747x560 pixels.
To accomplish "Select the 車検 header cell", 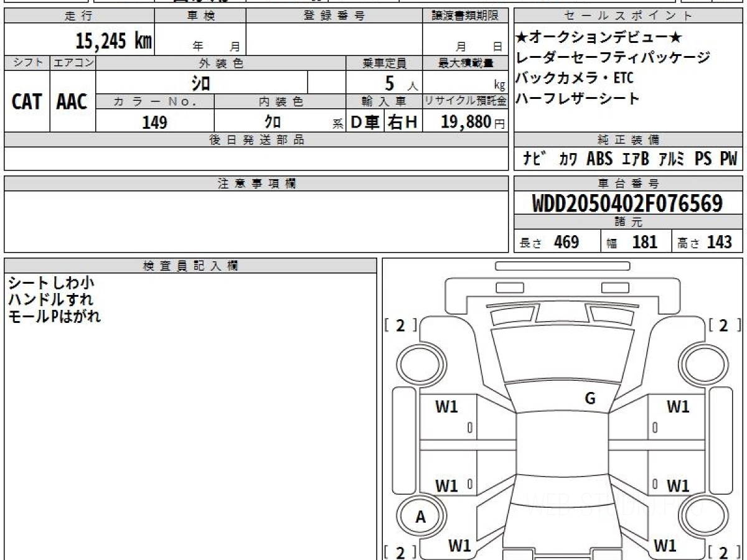I will pyautogui.click(x=200, y=17).
